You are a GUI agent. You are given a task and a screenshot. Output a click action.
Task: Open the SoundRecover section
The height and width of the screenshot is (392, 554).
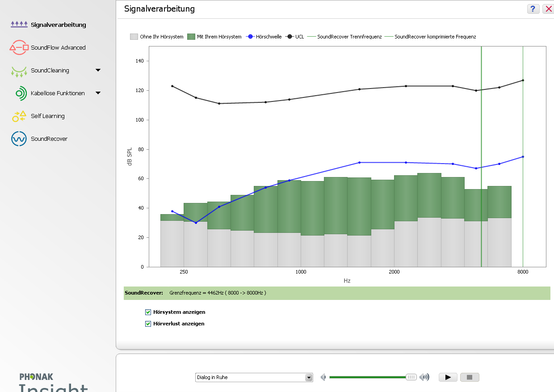[x=49, y=139]
